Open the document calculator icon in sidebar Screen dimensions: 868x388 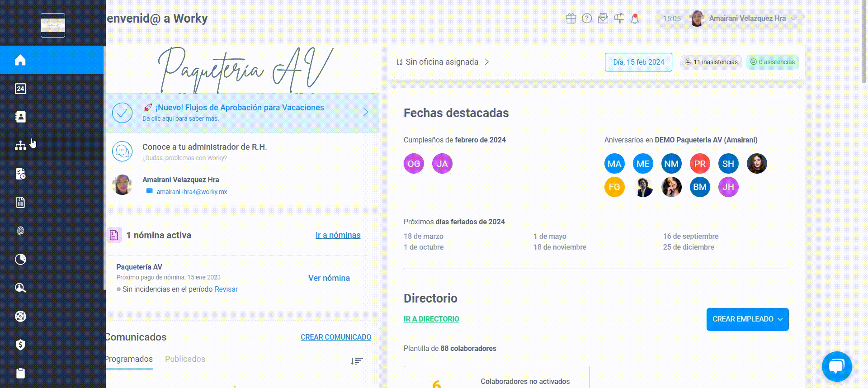tap(20, 202)
